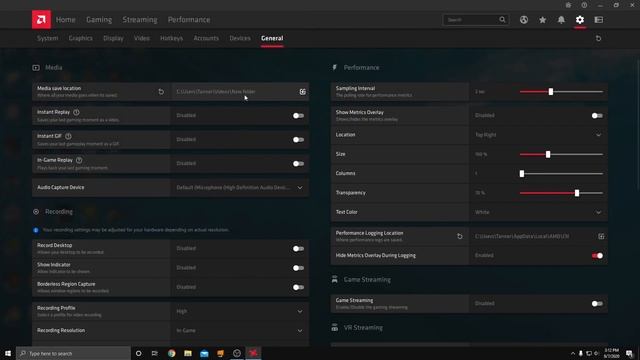Open Instant Replay help icon
Screen dimensions: 640x360
(x=76, y=112)
